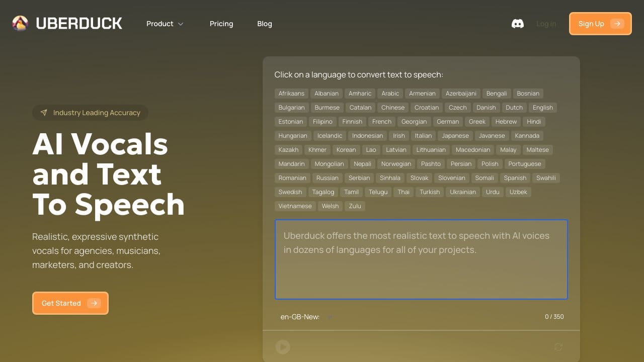Pick the Maltese language chip

click(x=538, y=150)
